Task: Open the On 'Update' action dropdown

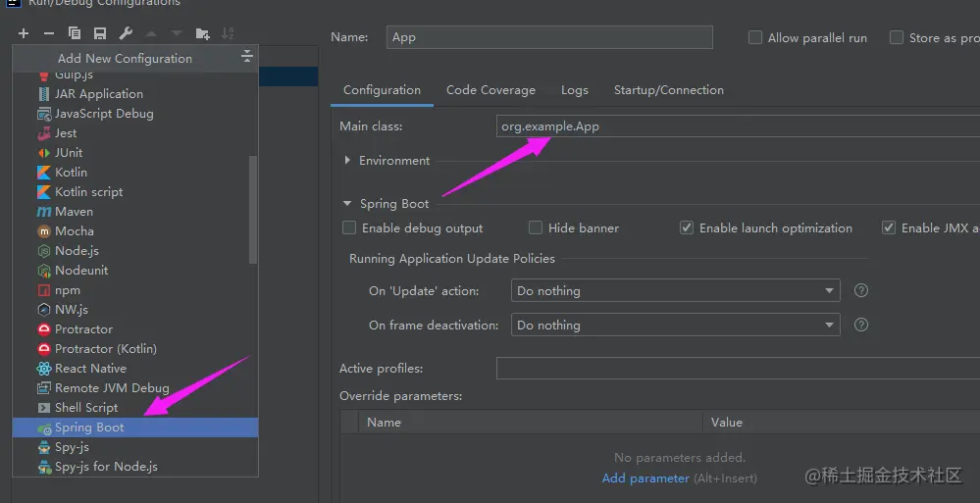Action: [x=676, y=290]
